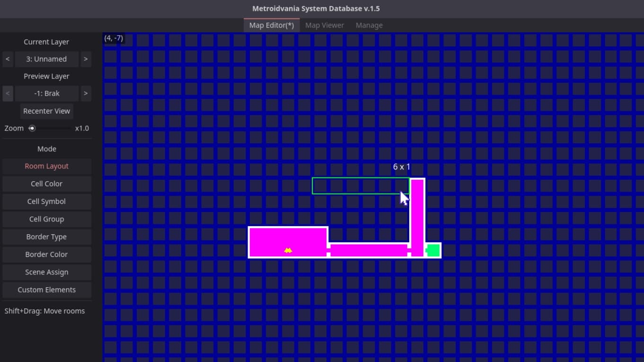Step Current Layer back to previous layer
The width and height of the screenshot is (644, 362).
[8, 59]
